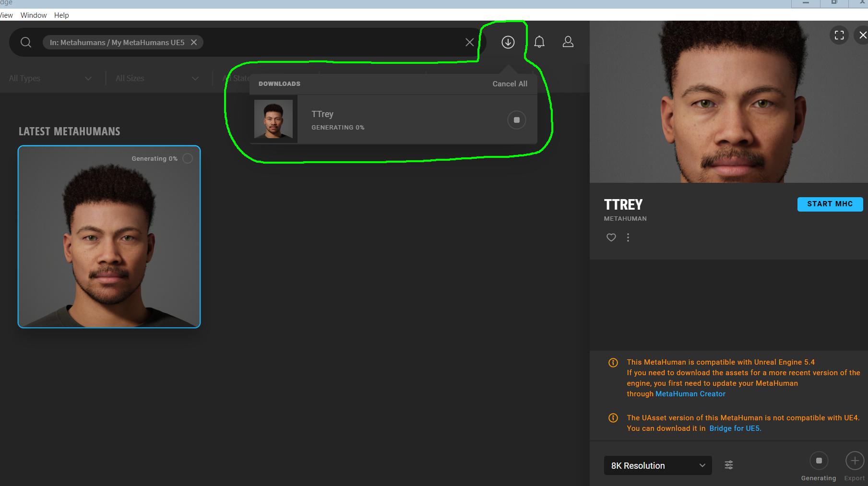Minimize the Bridge window
868x486 pixels.
click(806, 3)
